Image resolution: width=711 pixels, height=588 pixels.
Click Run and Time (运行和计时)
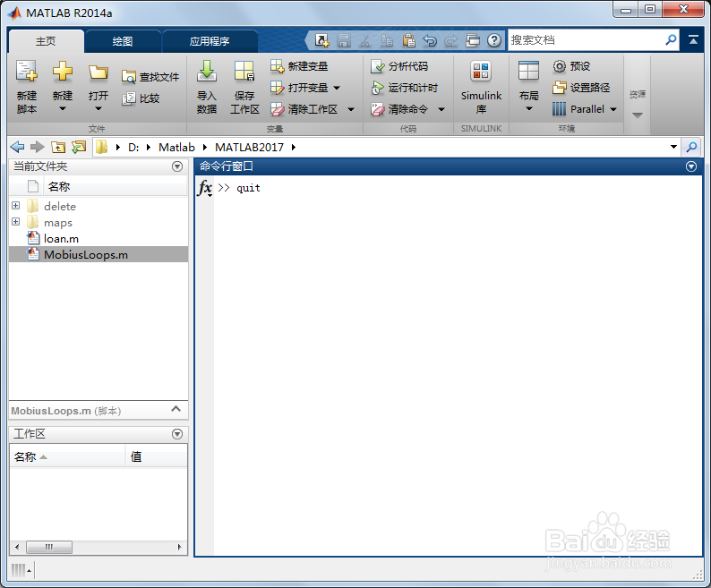tap(404, 88)
